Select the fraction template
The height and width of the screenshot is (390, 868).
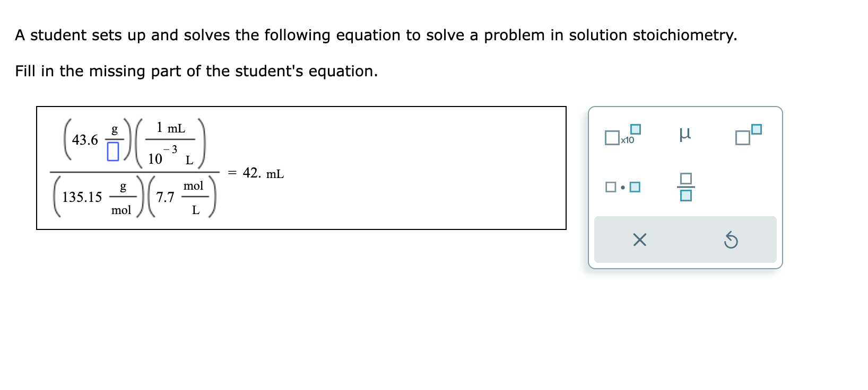(x=686, y=188)
